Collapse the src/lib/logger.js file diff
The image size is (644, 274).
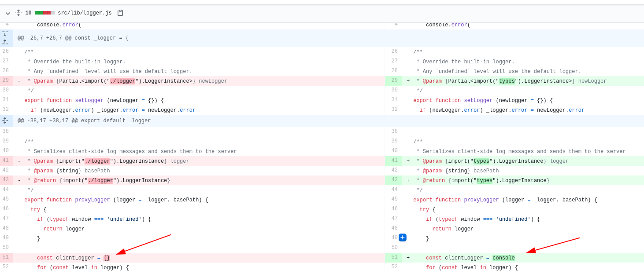click(8, 13)
